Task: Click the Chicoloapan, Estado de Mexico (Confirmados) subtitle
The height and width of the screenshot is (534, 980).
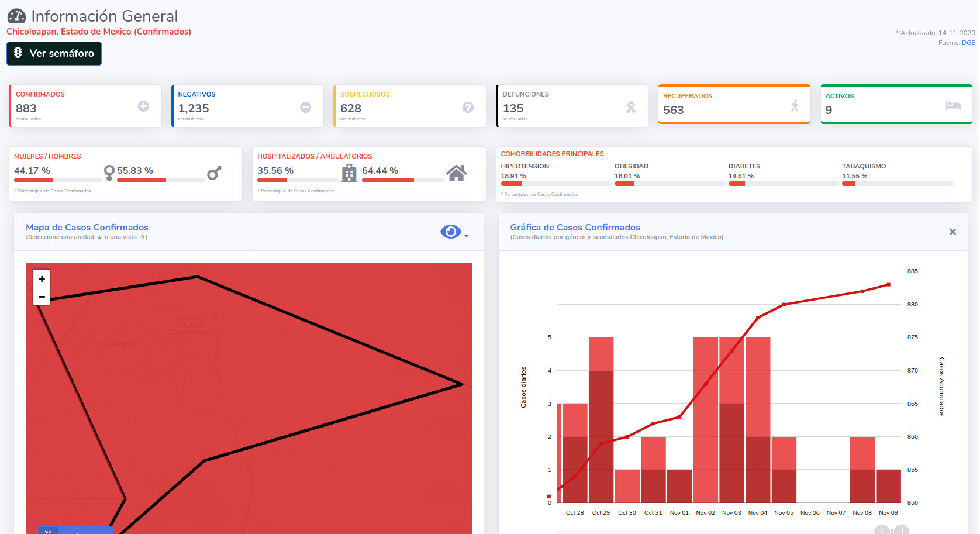Action: pos(99,32)
